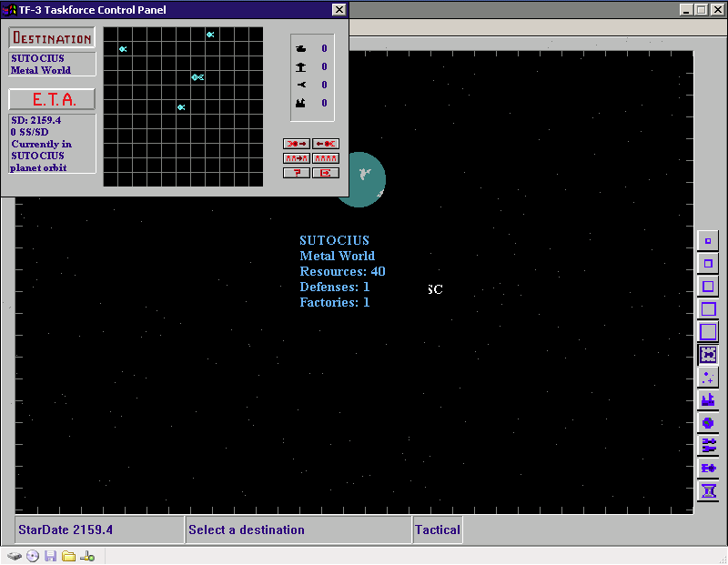The image size is (728, 565).
Task: Click the red question mark help button
Action: 297,173
